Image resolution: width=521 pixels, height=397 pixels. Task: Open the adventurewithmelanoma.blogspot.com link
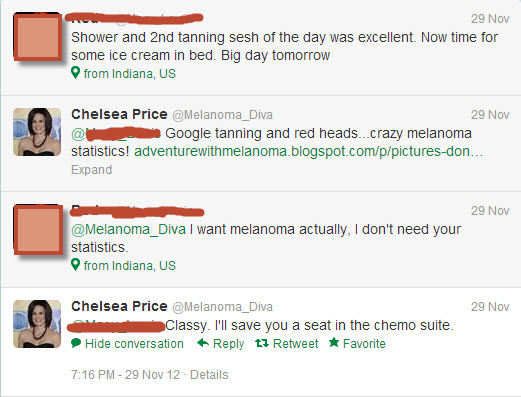click(308, 152)
